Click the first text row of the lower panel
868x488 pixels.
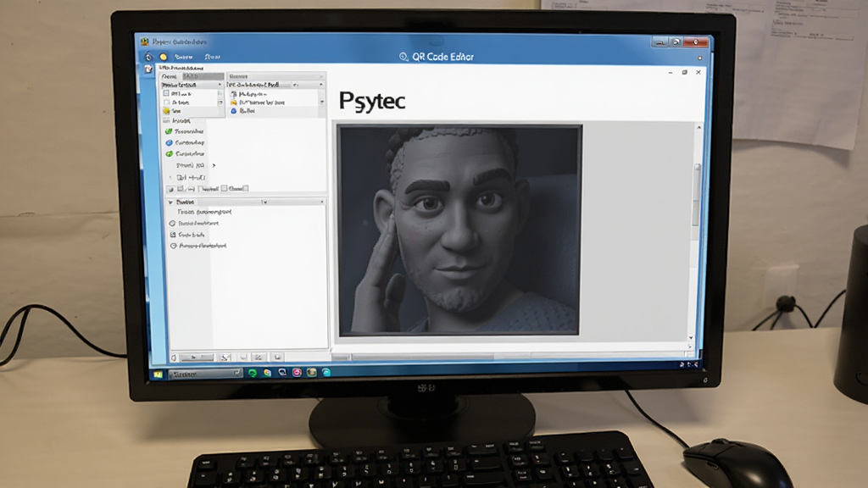pyautogui.click(x=204, y=212)
